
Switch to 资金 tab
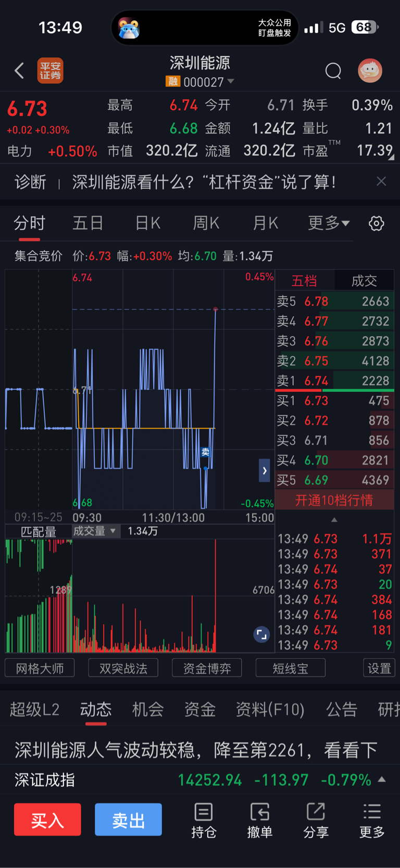[200, 710]
